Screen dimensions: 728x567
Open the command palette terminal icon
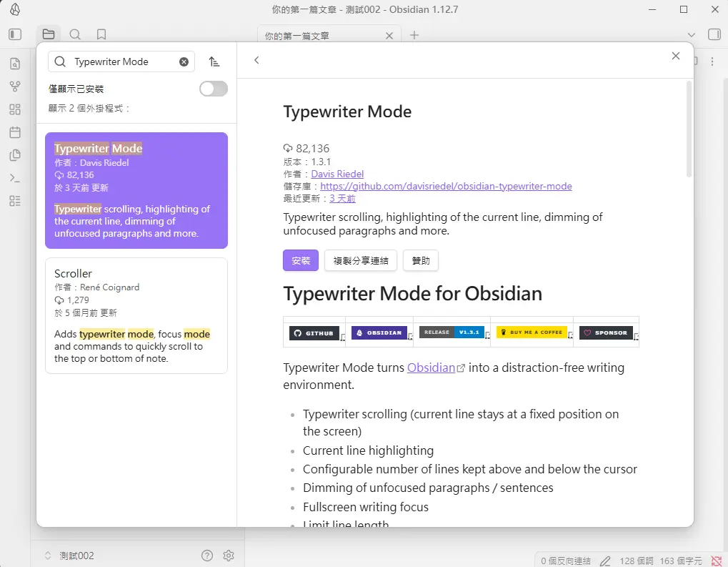tap(15, 178)
